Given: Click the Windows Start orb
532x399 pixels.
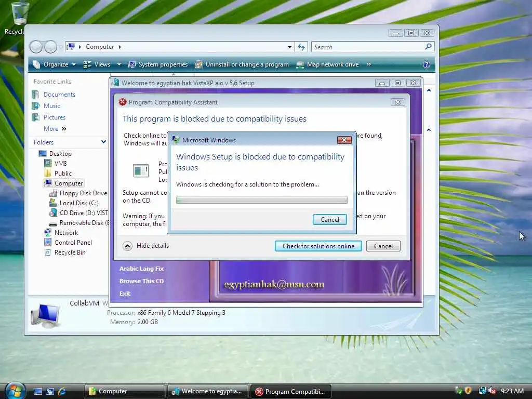Looking at the screenshot, I should [14, 391].
